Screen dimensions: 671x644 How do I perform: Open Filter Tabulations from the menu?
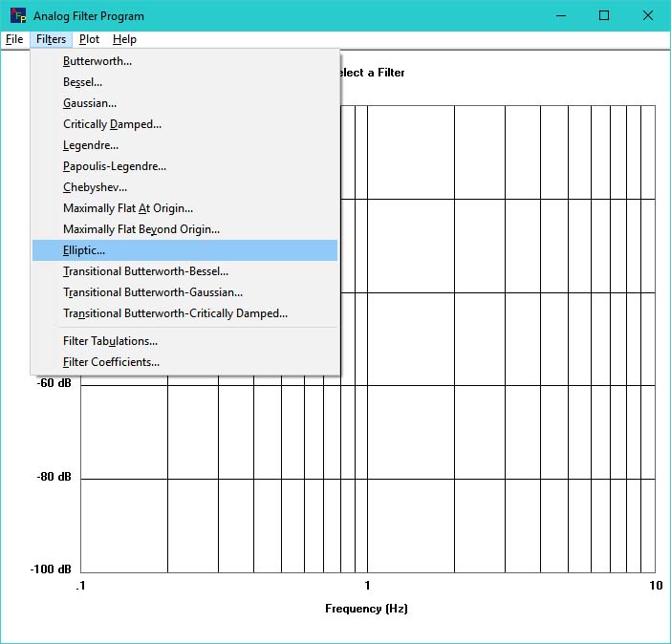click(x=110, y=341)
